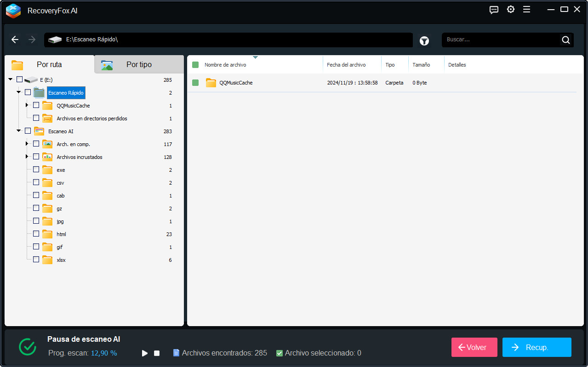
Task: Open the hamburger menu icon
Action: (x=526, y=9)
